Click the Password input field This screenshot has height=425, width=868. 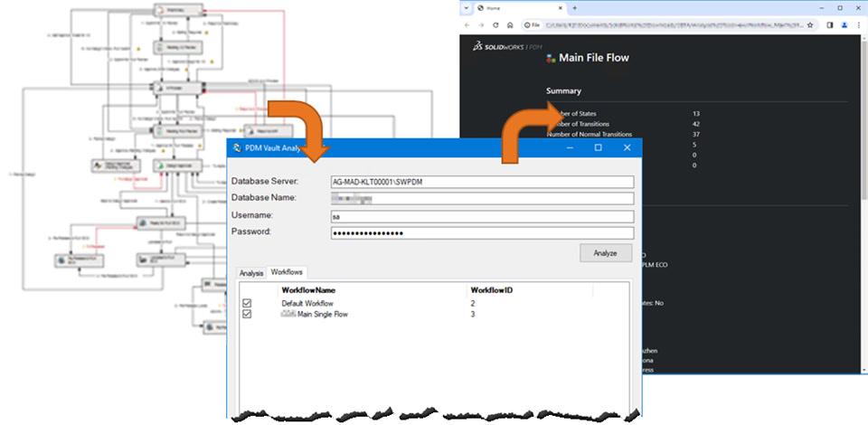click(x=482, y=233)
